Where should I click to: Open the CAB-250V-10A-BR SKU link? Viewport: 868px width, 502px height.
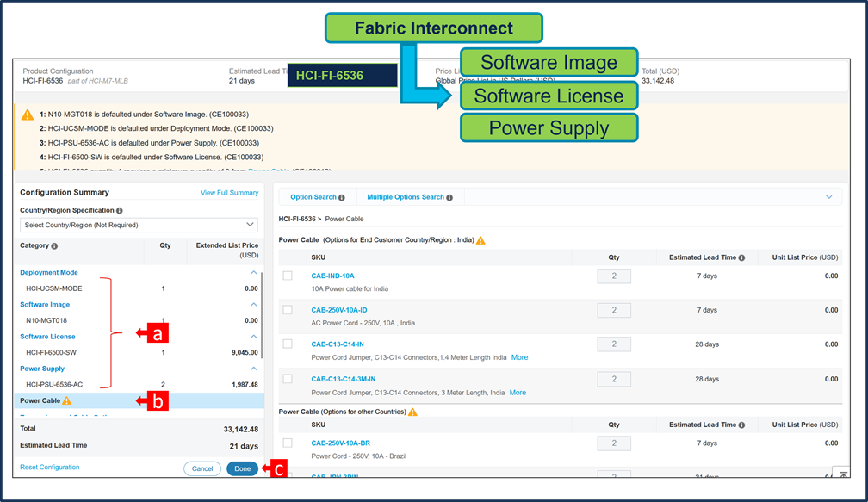coord(340,443)
